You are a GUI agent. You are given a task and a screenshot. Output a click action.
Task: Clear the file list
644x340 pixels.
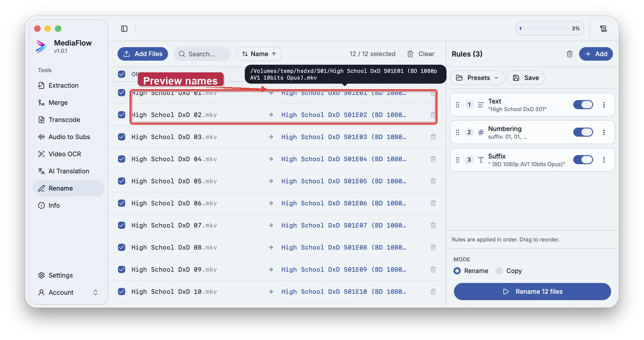[x=421, y=54]
